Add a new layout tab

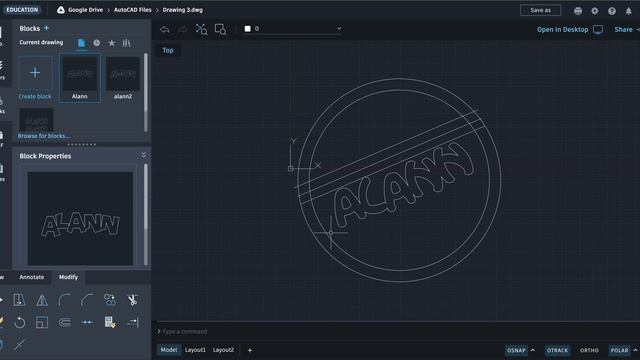(250, 350)
